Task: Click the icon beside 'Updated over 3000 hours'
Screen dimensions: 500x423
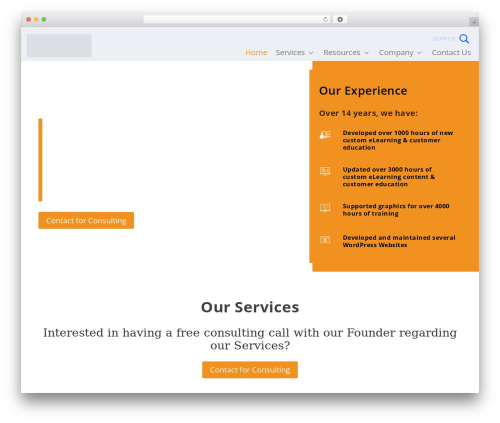Action: click(325, 171)
